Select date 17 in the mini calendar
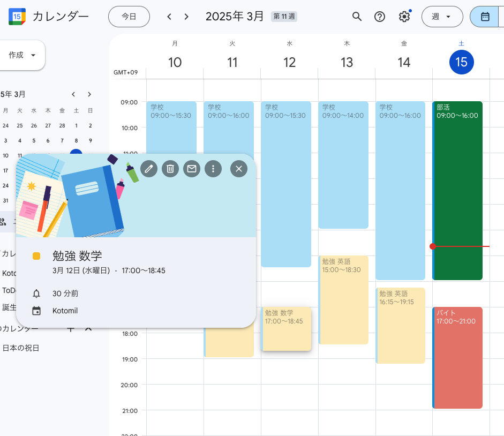Viewport: 504px width, 436px height. (x=5, y=170)
